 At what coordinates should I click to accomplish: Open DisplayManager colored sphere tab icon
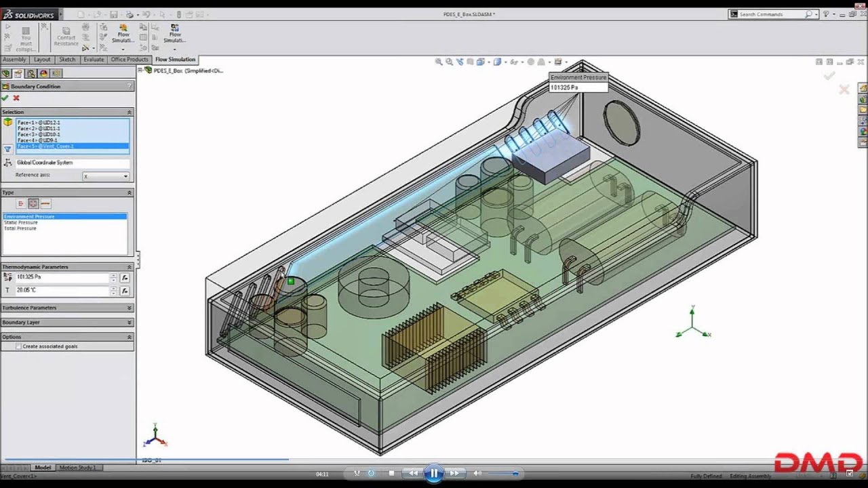43,73
